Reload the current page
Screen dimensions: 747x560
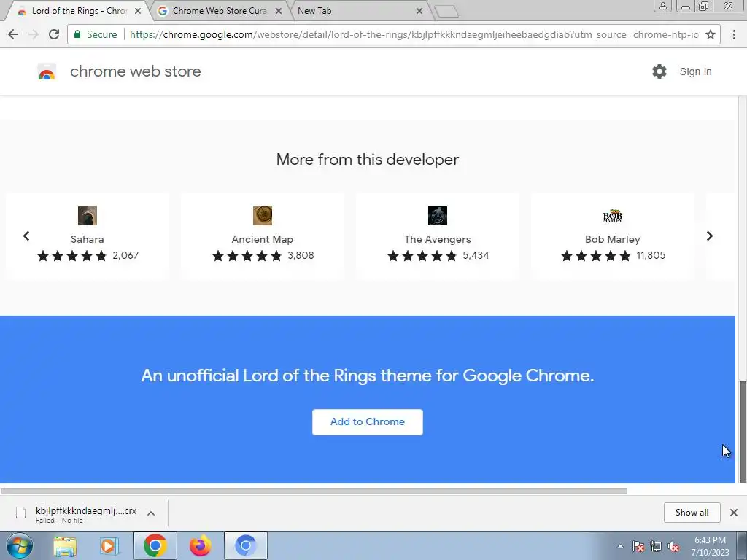click(x=54, y=34)
